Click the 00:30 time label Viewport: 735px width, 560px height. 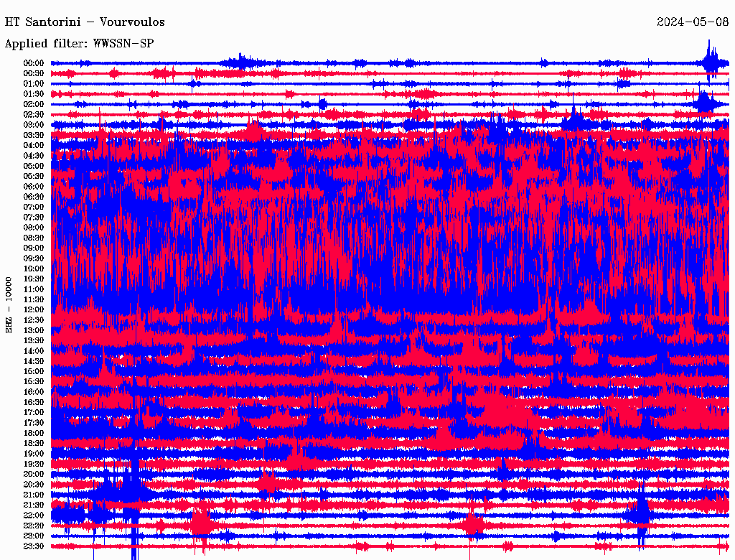tap(34, 73)
